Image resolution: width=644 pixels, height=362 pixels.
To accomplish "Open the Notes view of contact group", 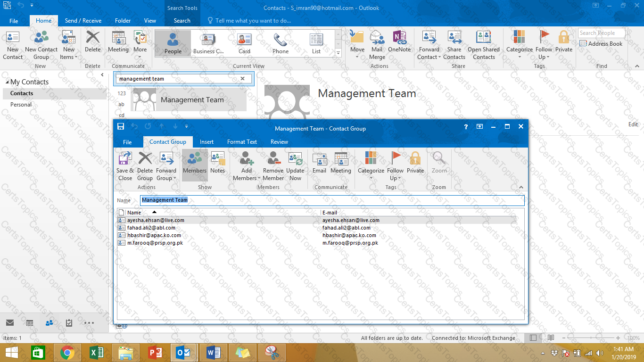I will click(x=217, y=163).
